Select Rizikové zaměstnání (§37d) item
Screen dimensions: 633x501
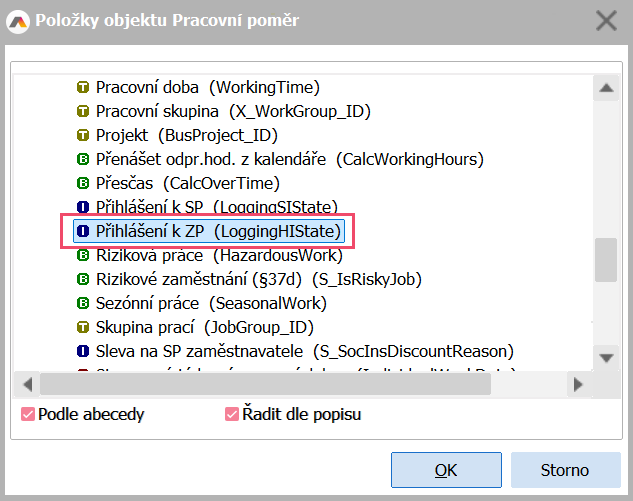[259, 279]
